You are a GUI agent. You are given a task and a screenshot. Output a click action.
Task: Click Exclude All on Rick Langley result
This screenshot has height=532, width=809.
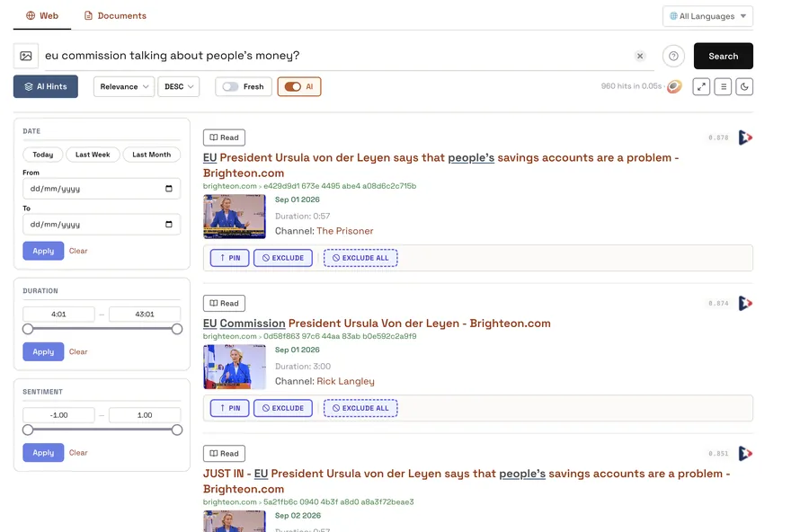coord(360,408)
